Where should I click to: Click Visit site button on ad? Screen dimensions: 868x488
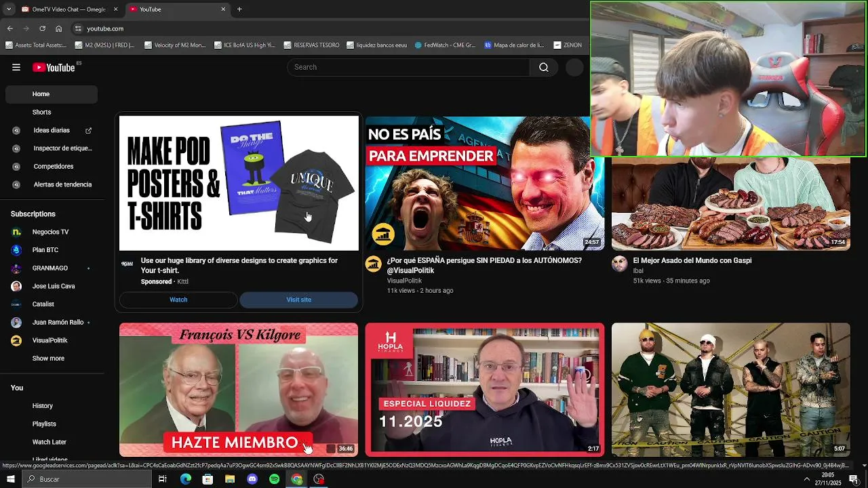(298, 300)
